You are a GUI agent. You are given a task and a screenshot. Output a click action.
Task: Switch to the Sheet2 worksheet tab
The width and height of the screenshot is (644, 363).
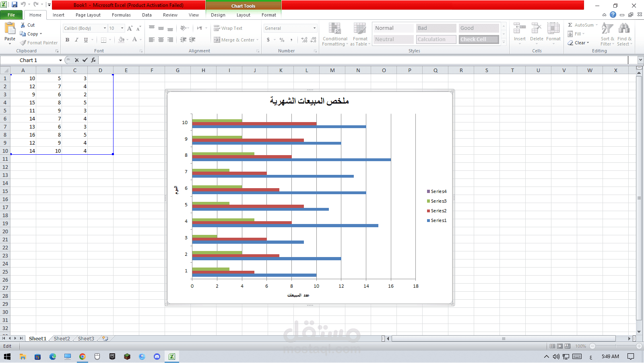pos(62,338)
